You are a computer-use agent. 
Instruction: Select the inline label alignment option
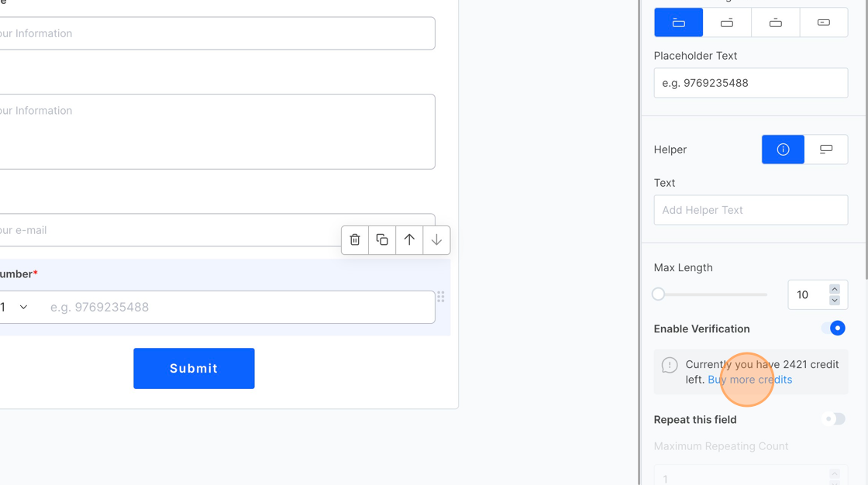(x=823, y=22)
